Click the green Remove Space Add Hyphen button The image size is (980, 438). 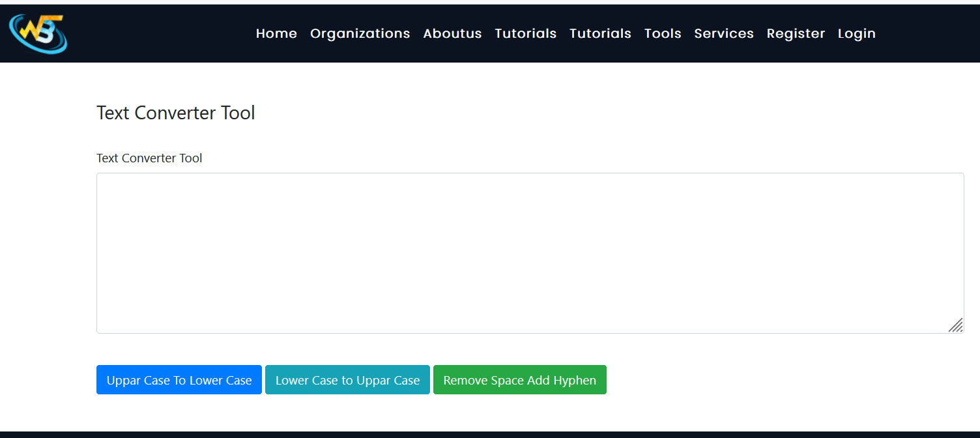(x=519, y=380)
